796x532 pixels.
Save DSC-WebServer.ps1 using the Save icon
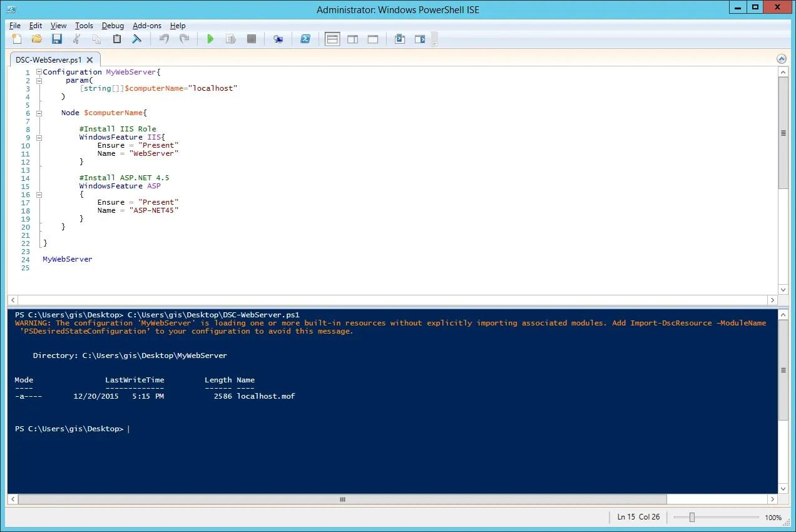tap(57, 39)
